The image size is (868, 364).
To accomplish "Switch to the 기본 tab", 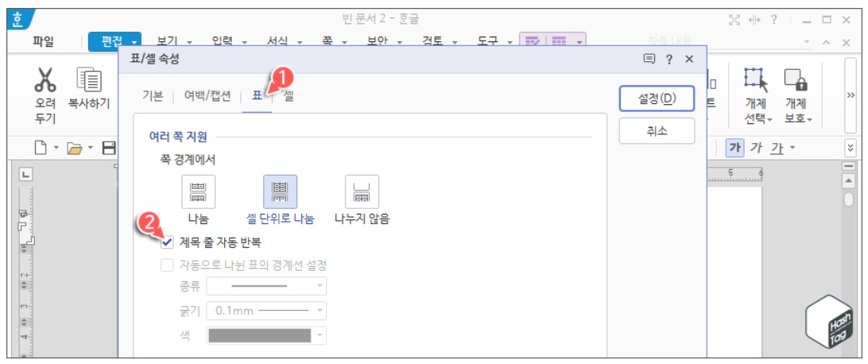I will (x=153, y=96).
